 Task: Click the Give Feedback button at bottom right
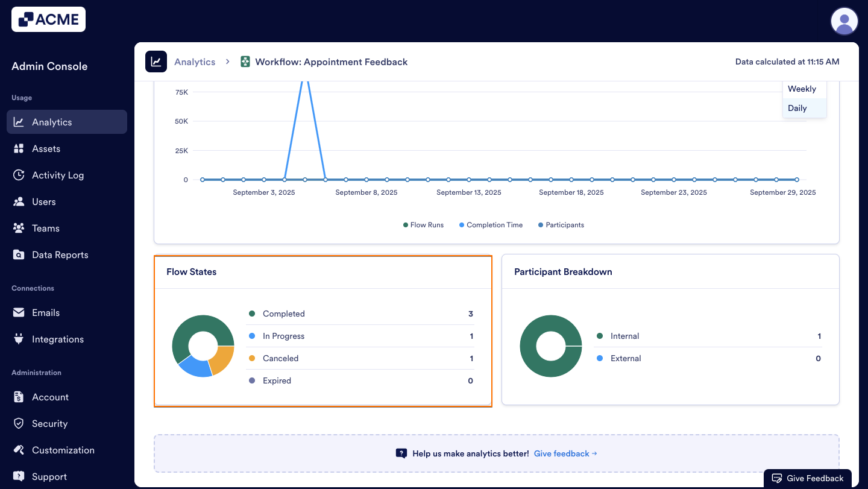pyautogui.click(x=808, y=478)
